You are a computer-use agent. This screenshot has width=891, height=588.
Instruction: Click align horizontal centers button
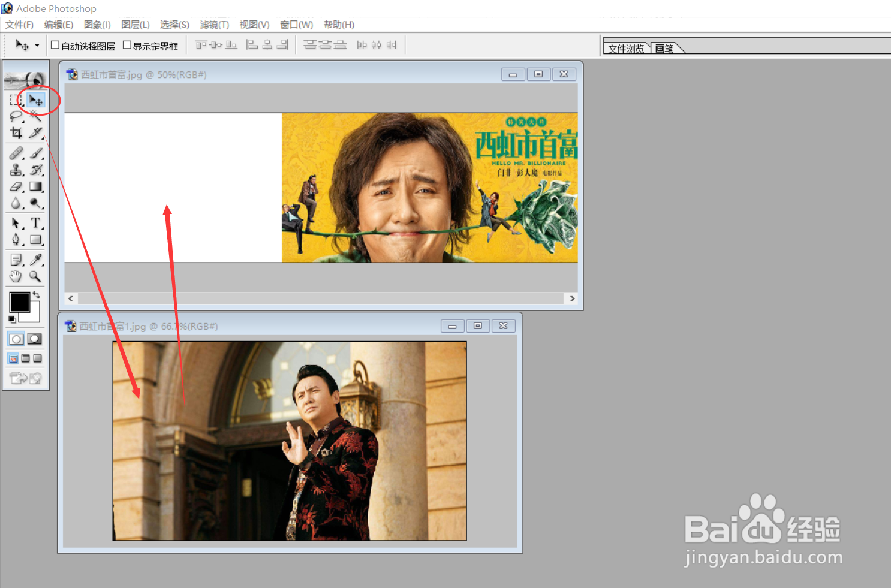coord(267,45)
